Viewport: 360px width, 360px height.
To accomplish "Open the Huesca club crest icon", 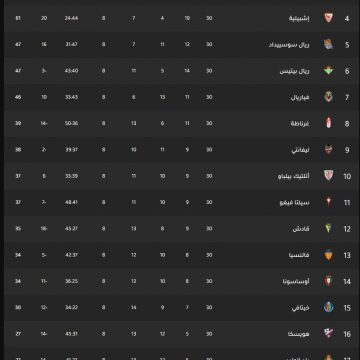I will coord(329,333).
